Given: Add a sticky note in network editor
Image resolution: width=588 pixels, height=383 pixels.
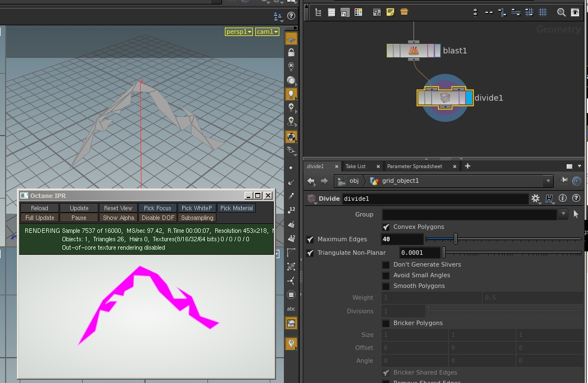Looking at the screenshot, I should click(x=390, y=12).
